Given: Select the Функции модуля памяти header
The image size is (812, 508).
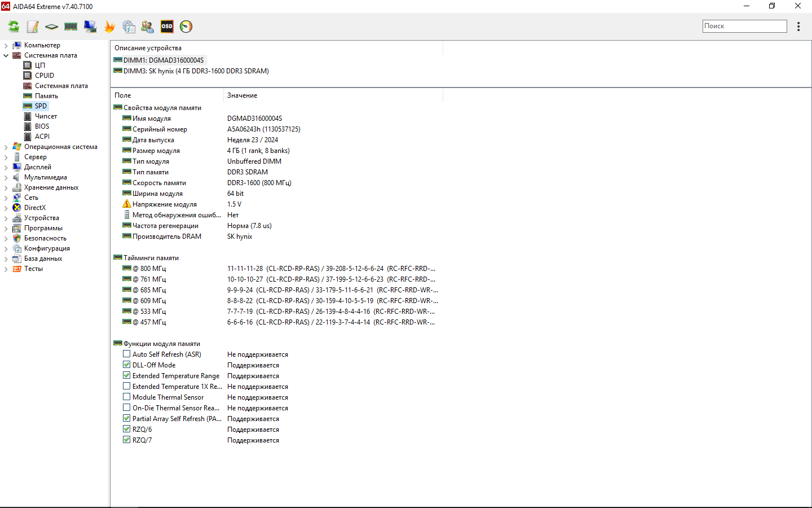Looking at the screenshot, I should click(162, 344).
